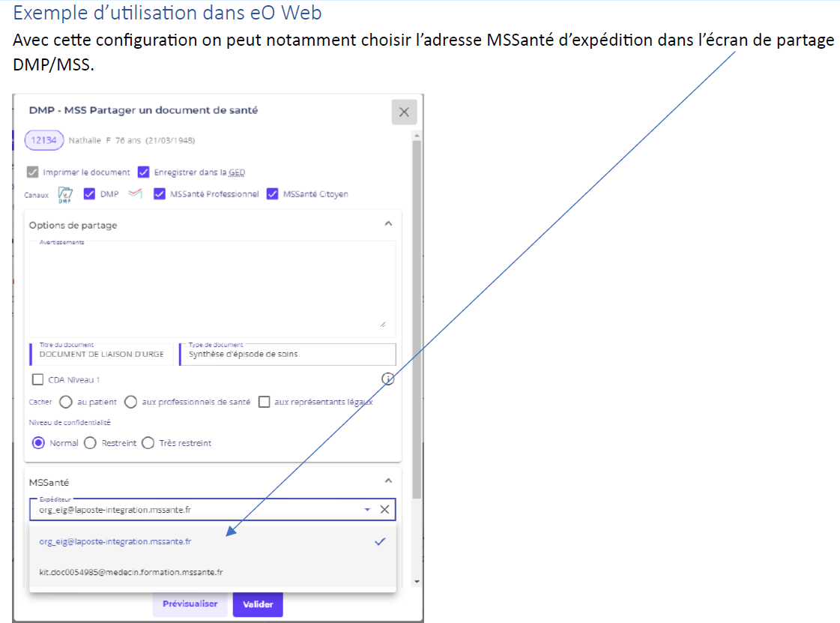Clear the Expéditeur field with the X icon

(384, 510)
